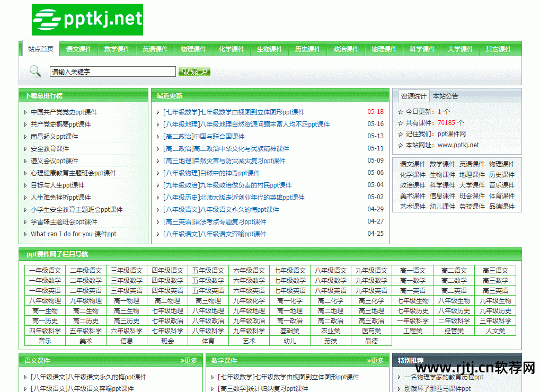Type in the 请输入关键字 search field
Image resolution: width=540 pixels, height=392 pixels.
(112, 72)
